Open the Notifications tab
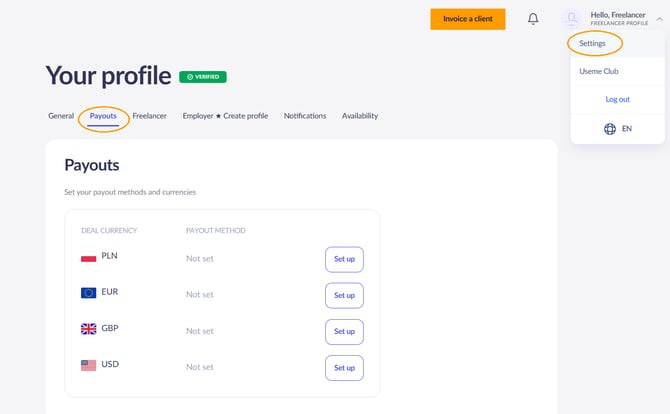Viewport: 670px width, 414px height. point(305,116)
